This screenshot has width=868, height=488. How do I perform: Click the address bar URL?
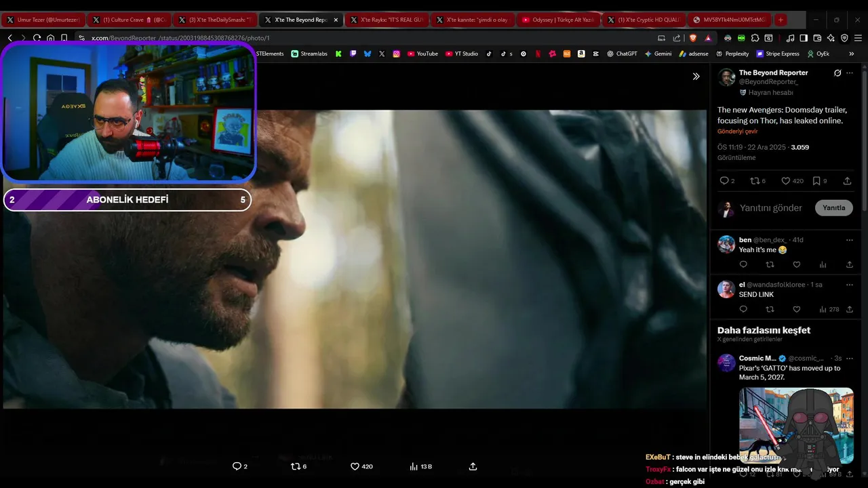pos(180,38)
